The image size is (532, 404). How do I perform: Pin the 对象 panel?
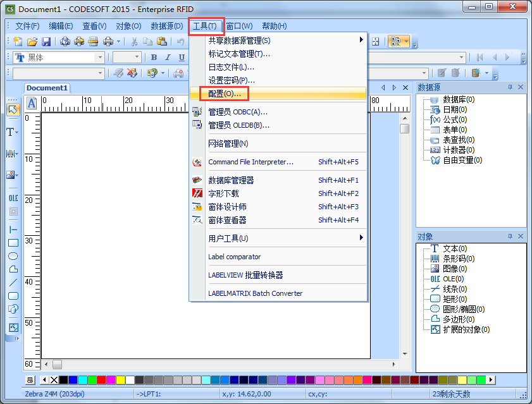(x=510, y=236)
